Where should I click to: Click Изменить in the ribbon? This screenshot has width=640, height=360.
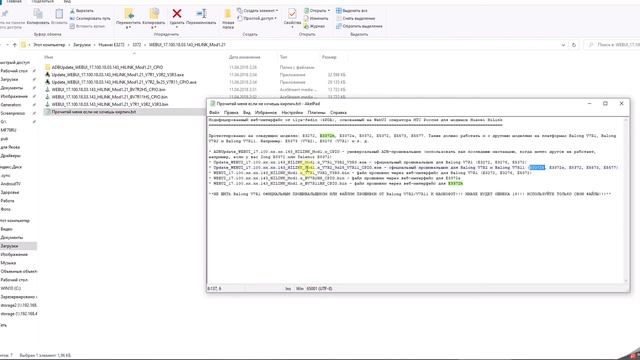[316, 18]
